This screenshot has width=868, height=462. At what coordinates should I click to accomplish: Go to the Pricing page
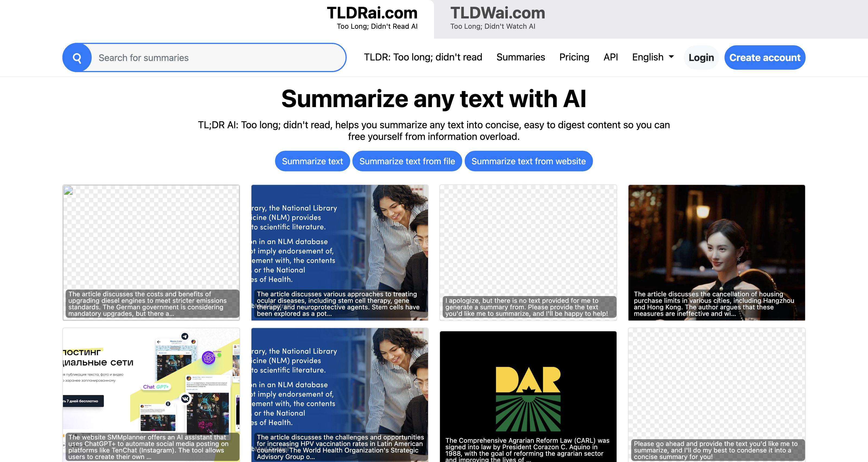pos(574,57)
